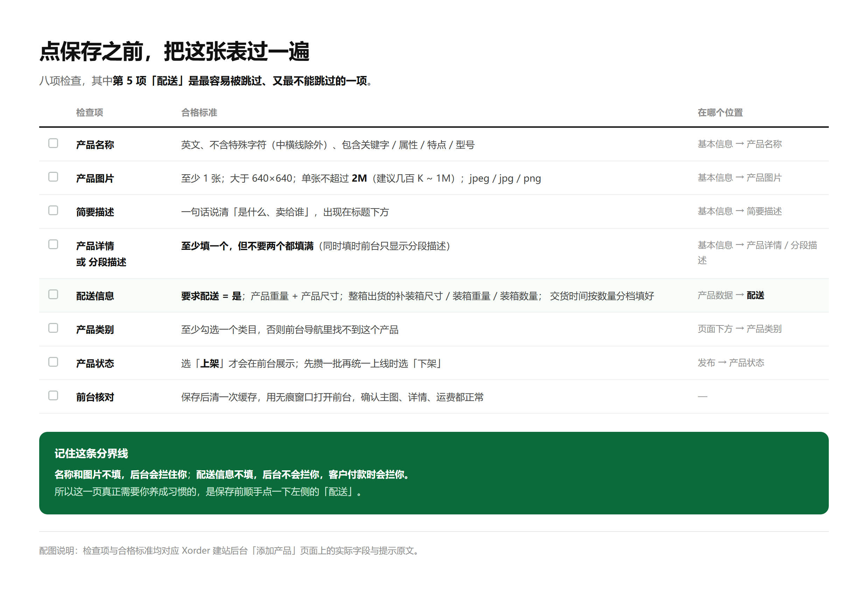Viewport: 868px width, 604px height.
Task: Click the 前台核对 row label
Action: [95, 397]
